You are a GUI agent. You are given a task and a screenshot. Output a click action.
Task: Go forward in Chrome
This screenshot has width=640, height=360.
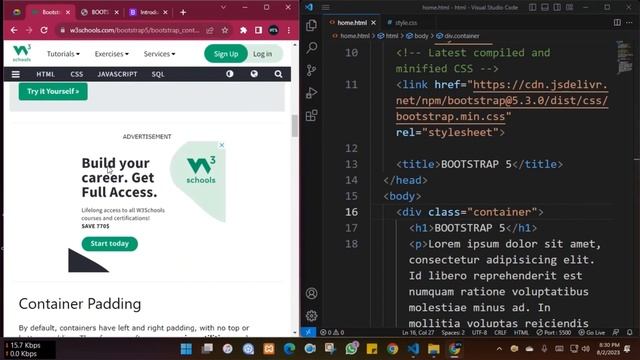pyautogui.click(x=29, y=30)
